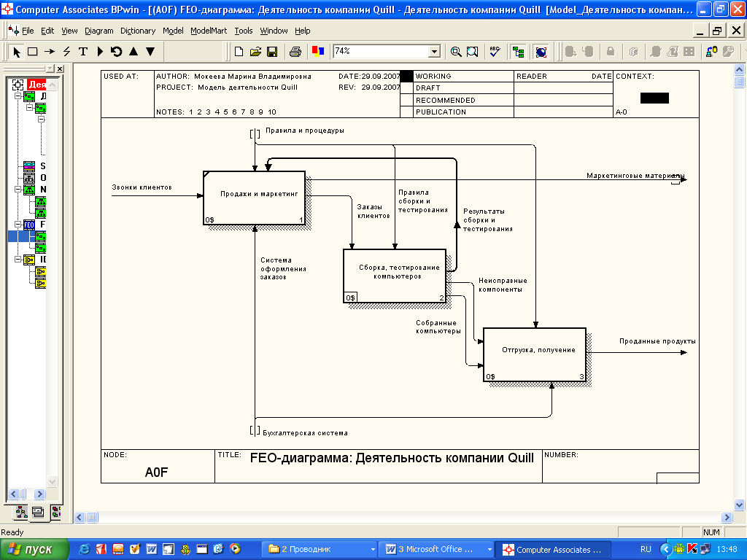Select the highlighted FEO diagram item in tree

[x=41, y=236]
